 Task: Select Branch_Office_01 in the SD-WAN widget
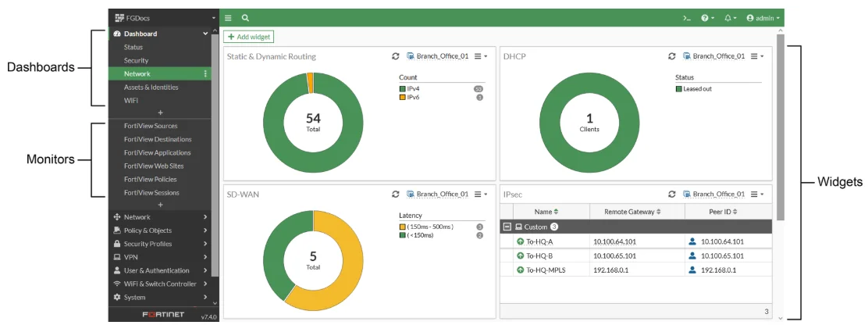click(437, 194)
